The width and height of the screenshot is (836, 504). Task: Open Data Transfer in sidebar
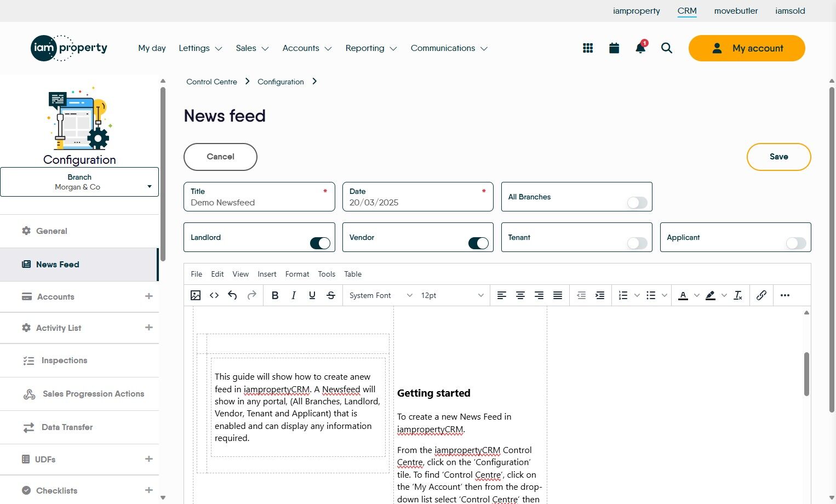coord(79,427)
